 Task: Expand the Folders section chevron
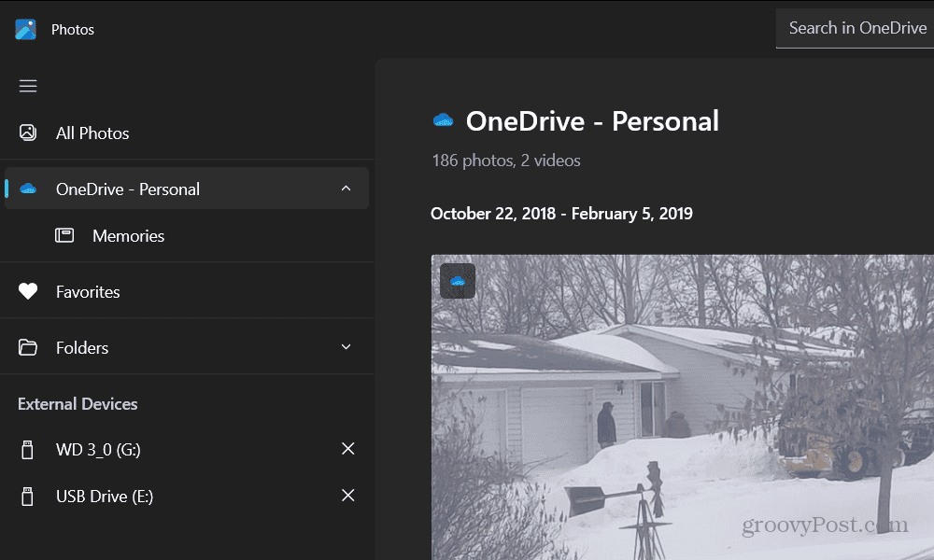click(347, 347)
